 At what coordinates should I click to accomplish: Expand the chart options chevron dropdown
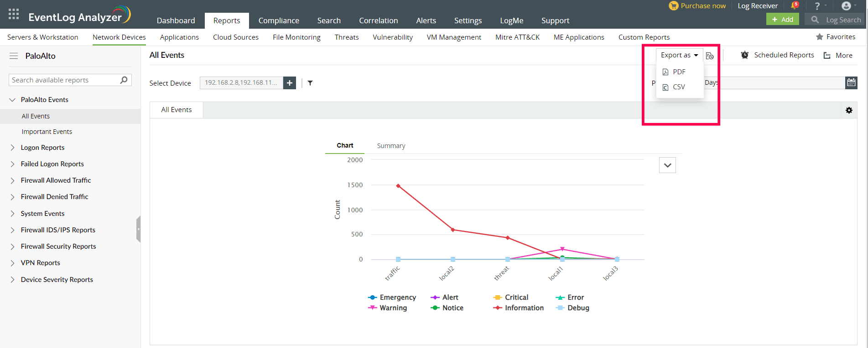click(x=667, y=165)
